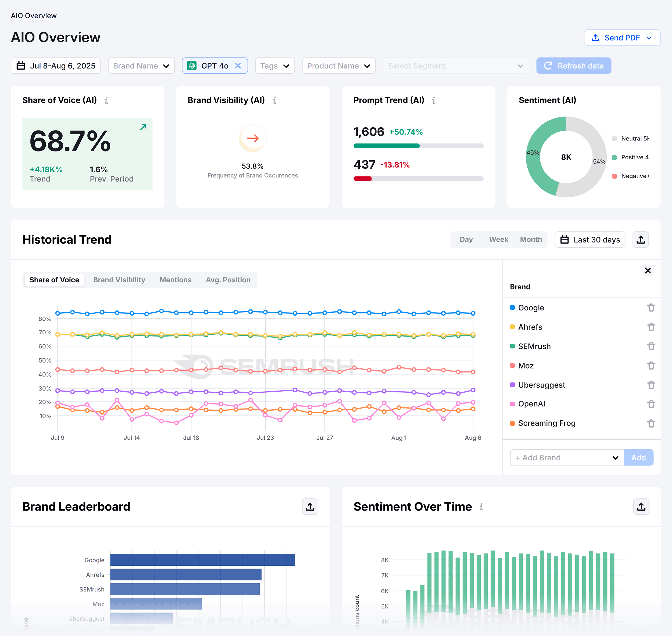Click the calendar icon in the date range filter
This screenshot has width=672, height=636.
click(20, 66)
